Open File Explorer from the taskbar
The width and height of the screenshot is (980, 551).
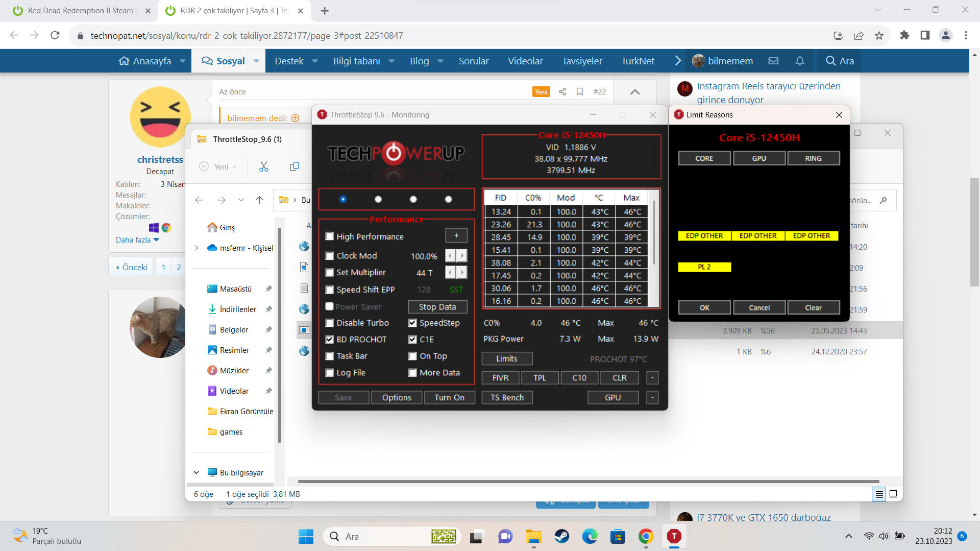(534, 536)
